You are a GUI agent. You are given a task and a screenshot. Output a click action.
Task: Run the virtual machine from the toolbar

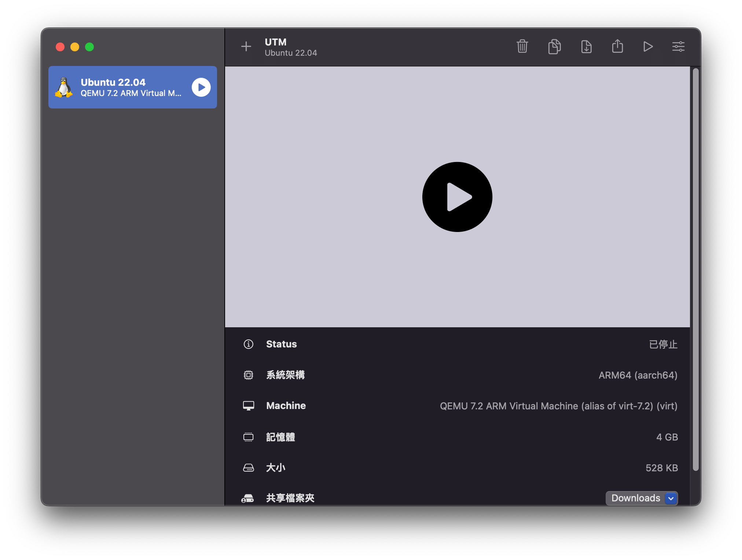(x=648, y=46)
